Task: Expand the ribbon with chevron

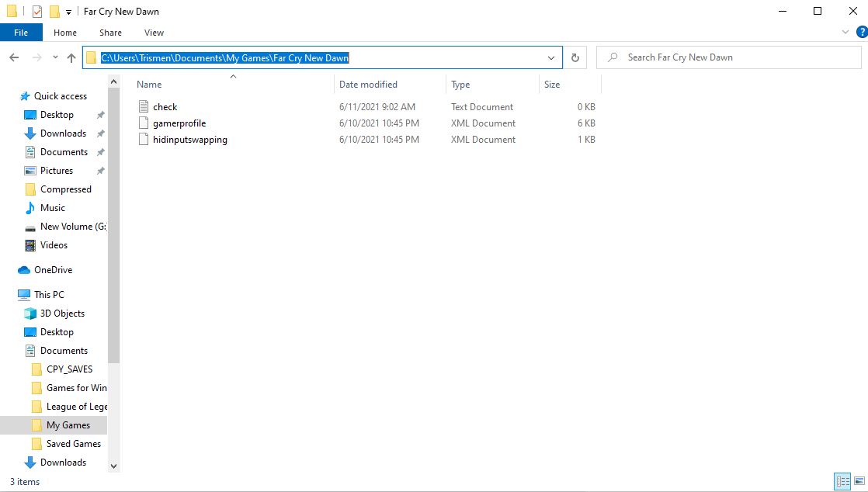Action: click(845, 33)
